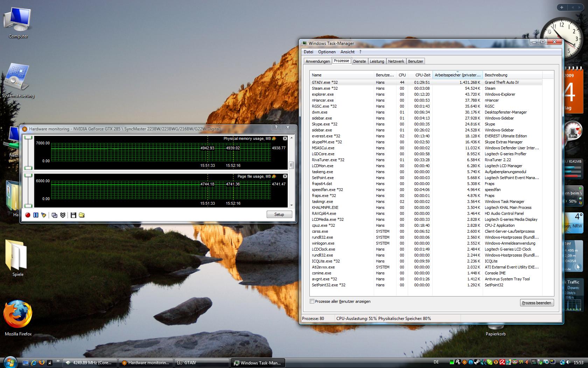Launch Mozilla Firefox from desktop
This screenshot has height=368, width=588.
click(18, 318)
